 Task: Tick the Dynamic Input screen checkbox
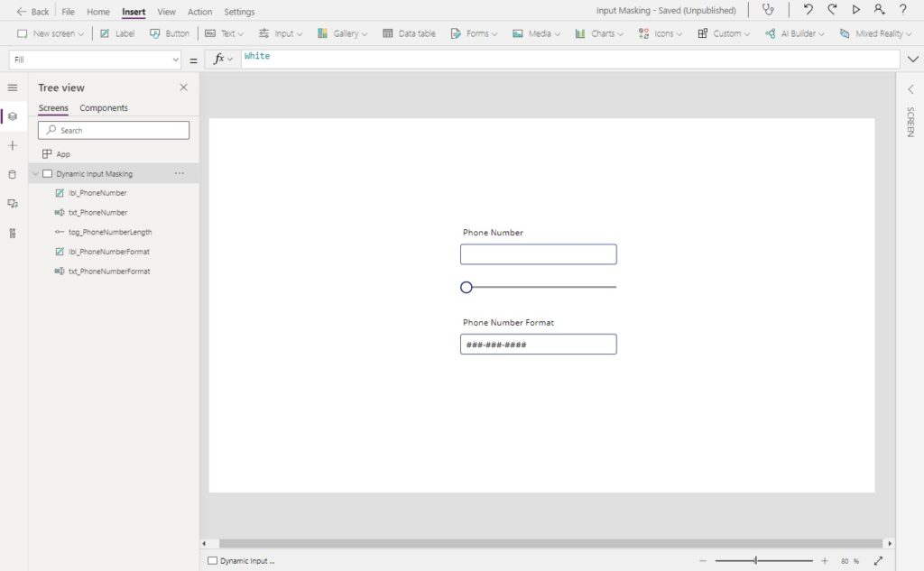[x=213, y=561]
